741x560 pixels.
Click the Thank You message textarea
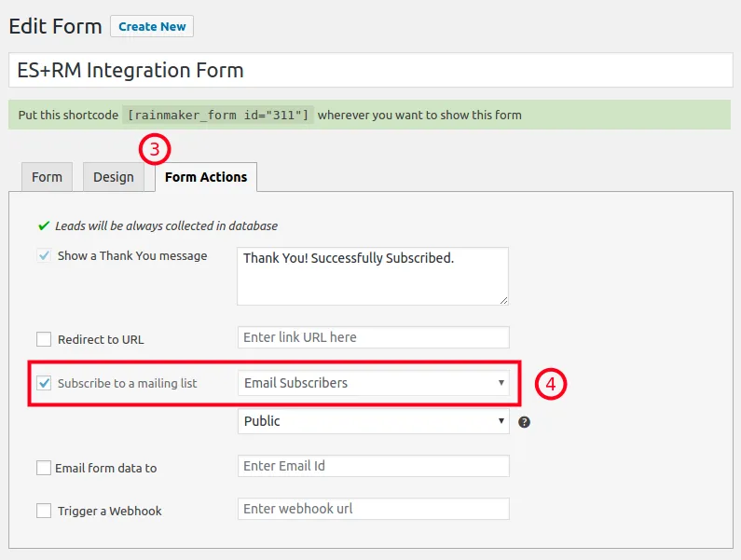coord(373,276)
